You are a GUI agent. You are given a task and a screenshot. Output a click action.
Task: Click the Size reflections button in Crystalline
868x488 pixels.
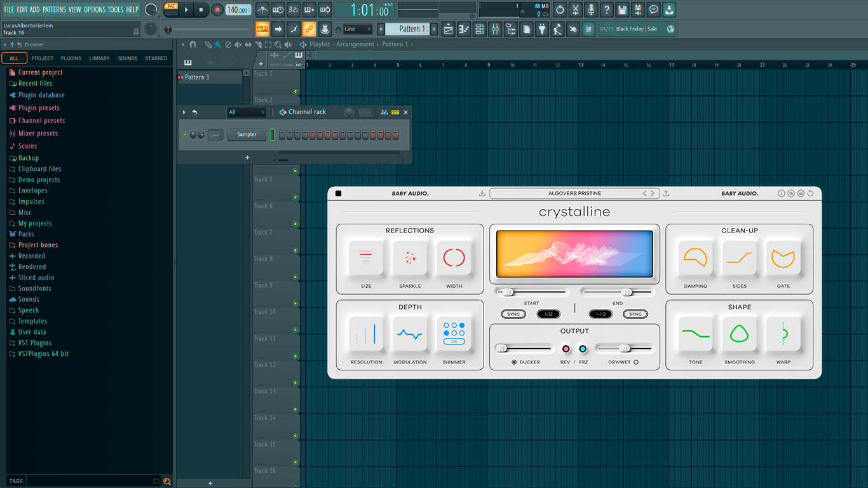pos(366,258)
